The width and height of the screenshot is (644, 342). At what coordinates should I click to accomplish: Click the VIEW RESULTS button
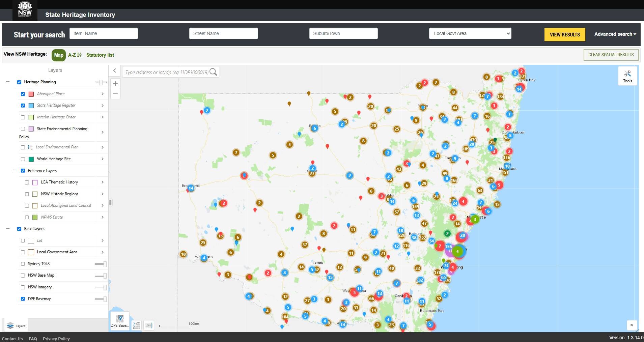[x=564, y=34]
